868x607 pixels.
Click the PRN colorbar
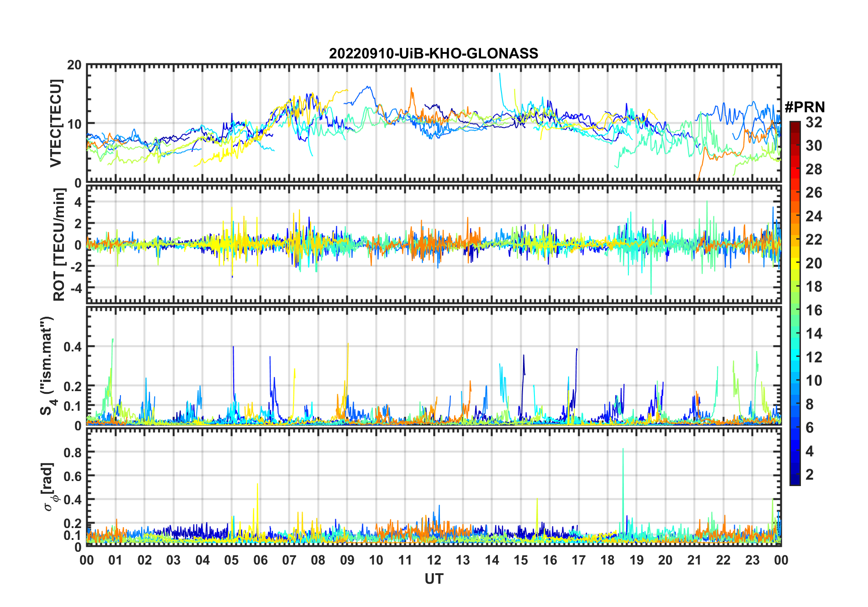pyautogui.click(x=795, y=303)
